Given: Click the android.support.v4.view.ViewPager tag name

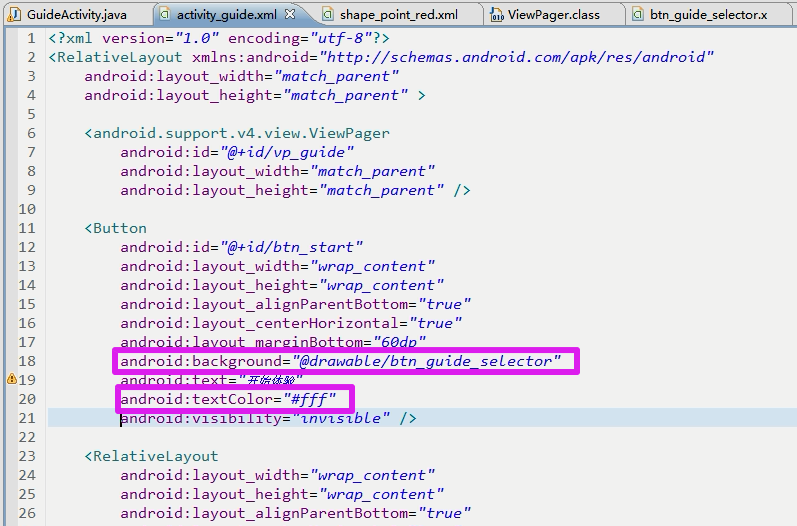Looking at the screenshot, I should click(x=241, y=133).
